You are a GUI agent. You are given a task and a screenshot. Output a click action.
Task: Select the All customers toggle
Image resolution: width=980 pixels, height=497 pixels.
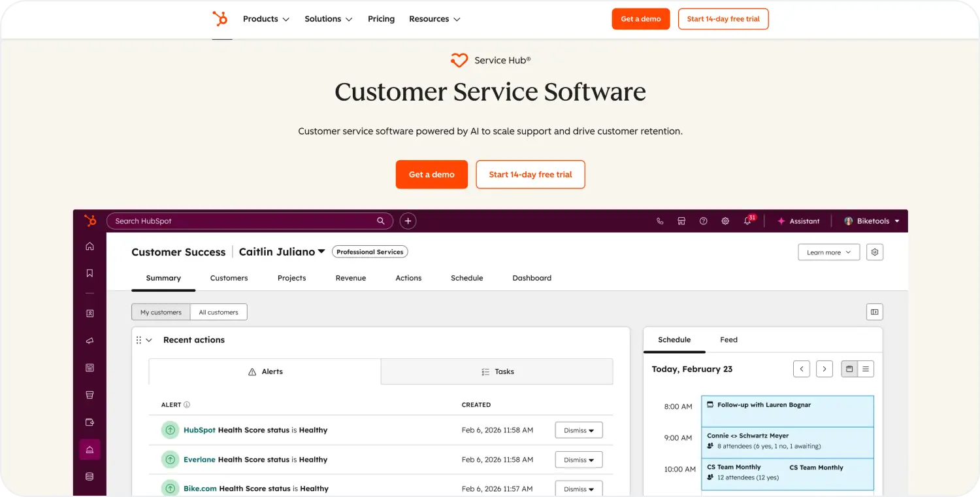[219, 312]
